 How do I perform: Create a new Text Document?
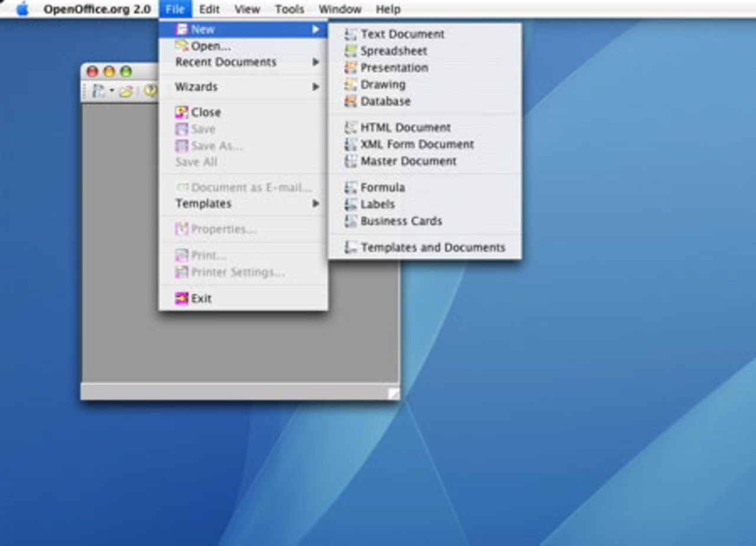click(402, 34)
